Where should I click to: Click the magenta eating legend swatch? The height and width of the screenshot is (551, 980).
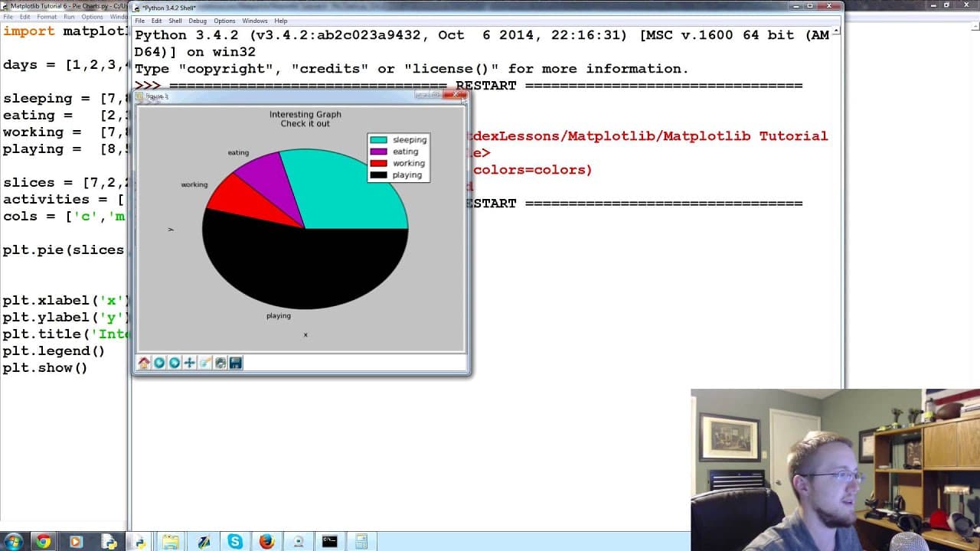tap(378, 152)
